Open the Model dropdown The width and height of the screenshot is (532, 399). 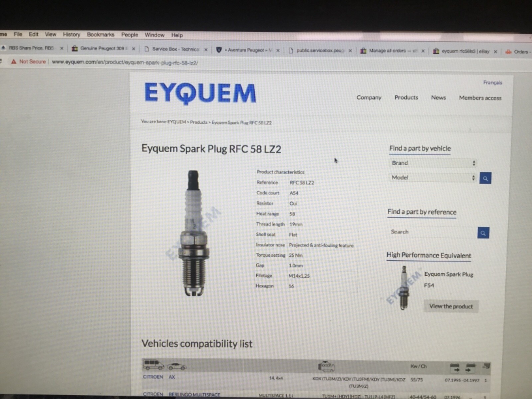[433, 178]
